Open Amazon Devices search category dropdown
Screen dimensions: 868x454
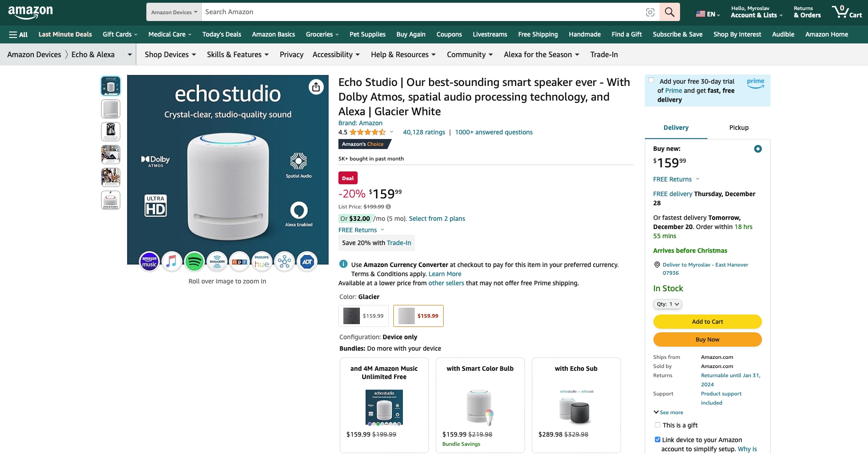click(x=174, y=12)
